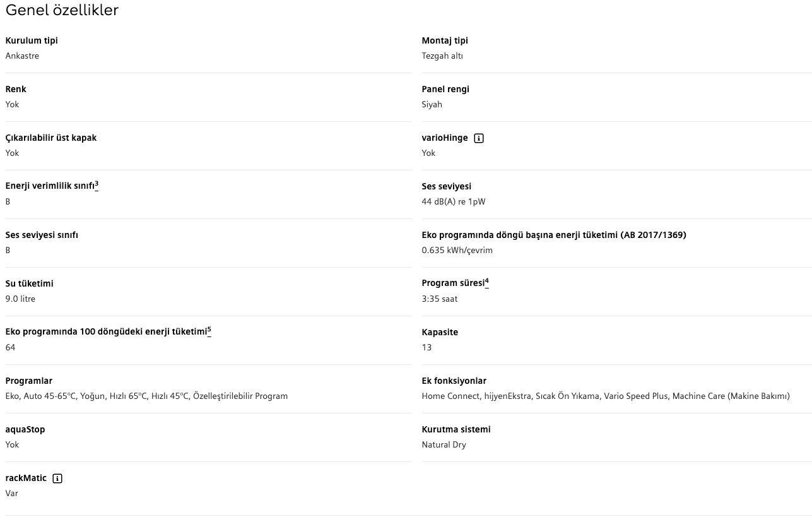
Task: Click the Kapasite label
Action: pos(440,332)
